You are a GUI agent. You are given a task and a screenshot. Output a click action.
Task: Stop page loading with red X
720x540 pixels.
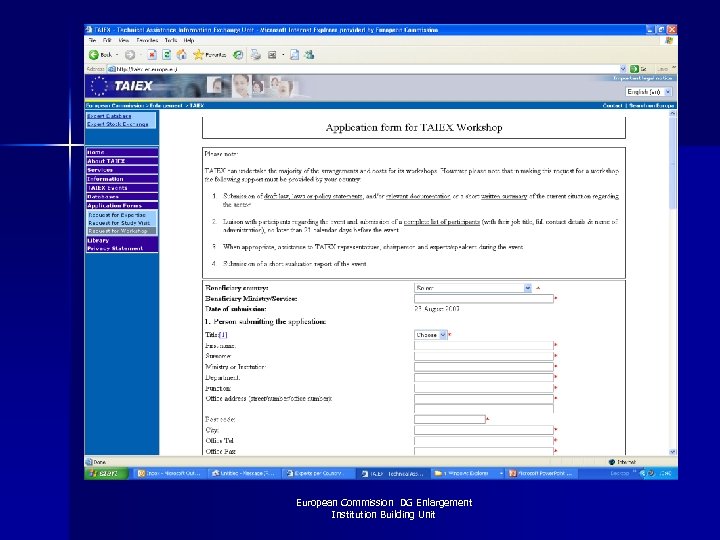tap(152, 55)
